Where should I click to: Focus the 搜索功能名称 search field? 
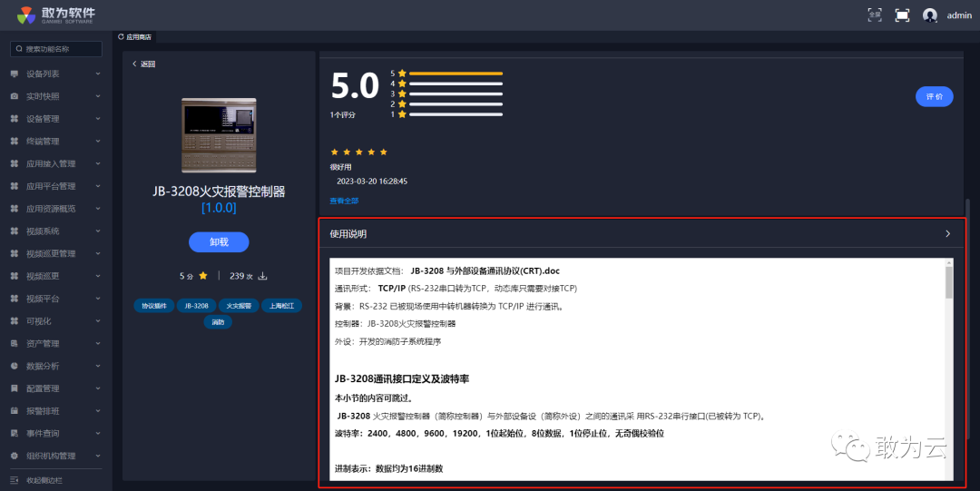point(56,49)
